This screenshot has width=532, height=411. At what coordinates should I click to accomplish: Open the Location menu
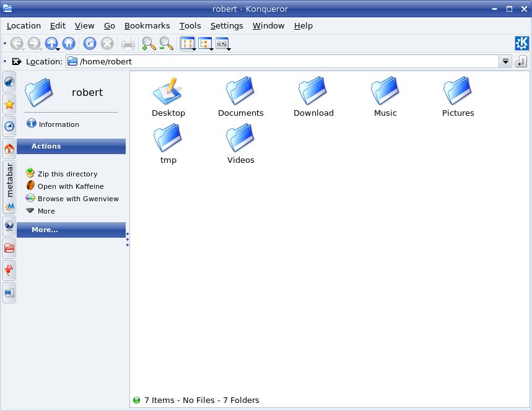point(24,26)
